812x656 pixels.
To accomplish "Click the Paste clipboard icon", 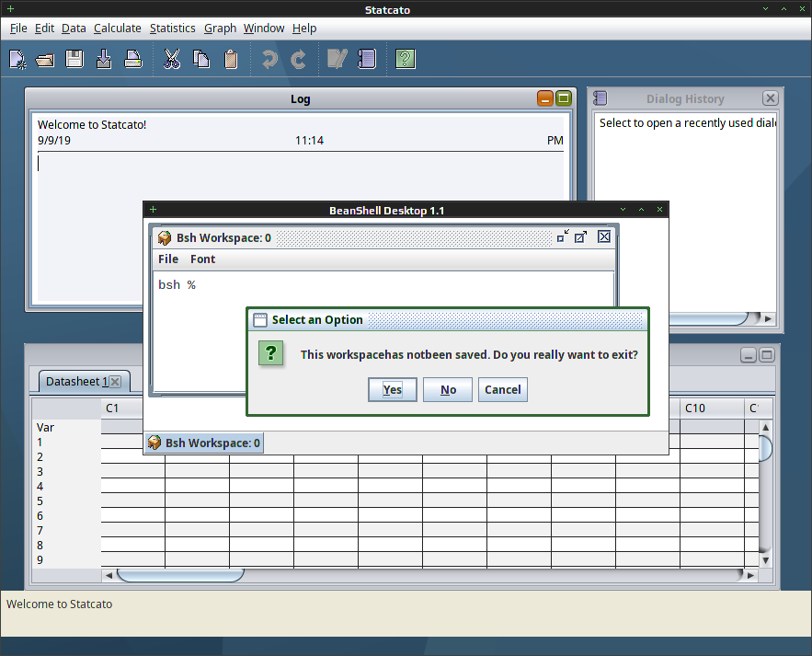I will pos(231,59).
